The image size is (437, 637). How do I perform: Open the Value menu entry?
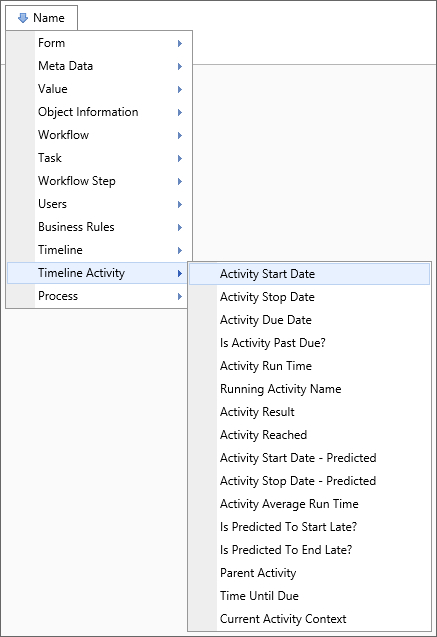(x=99, y=89)
